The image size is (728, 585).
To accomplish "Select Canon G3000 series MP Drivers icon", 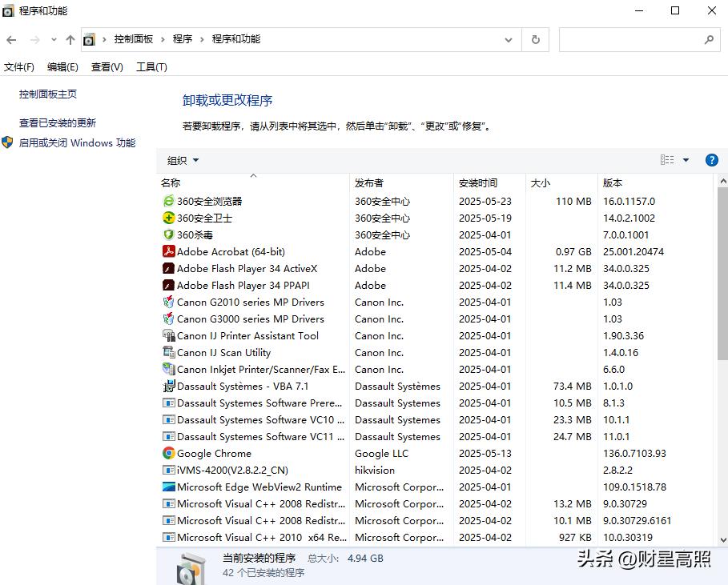I will pyautogui.click(x=168, y=319).
